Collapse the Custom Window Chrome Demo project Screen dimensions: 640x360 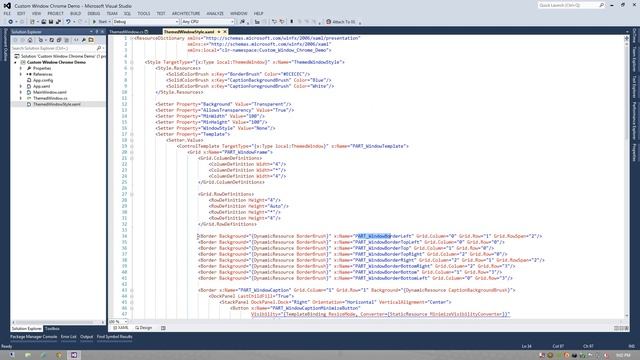pos(16,62)
